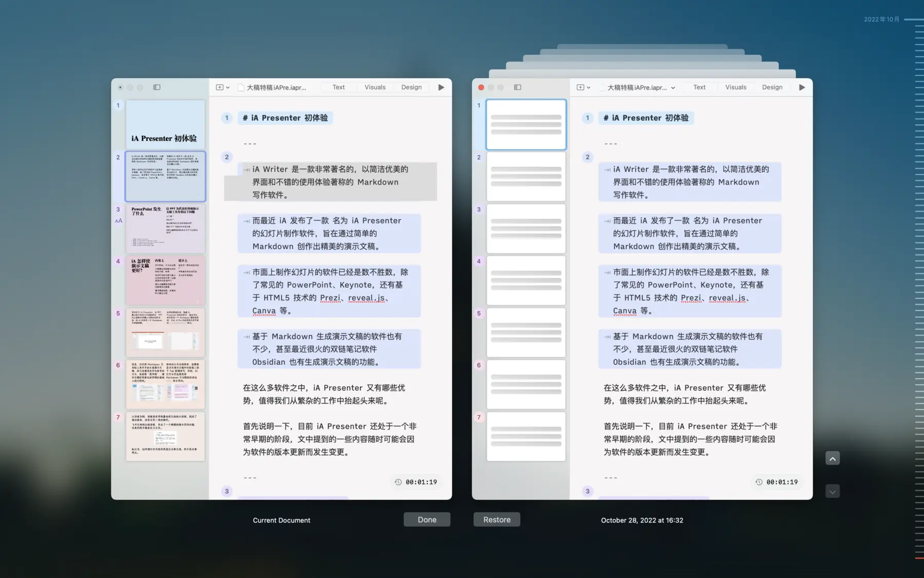Click paragraph starting '市面上制作幻灯片' in restored version
Screen dimensions: 924x578
click(690, 291)
